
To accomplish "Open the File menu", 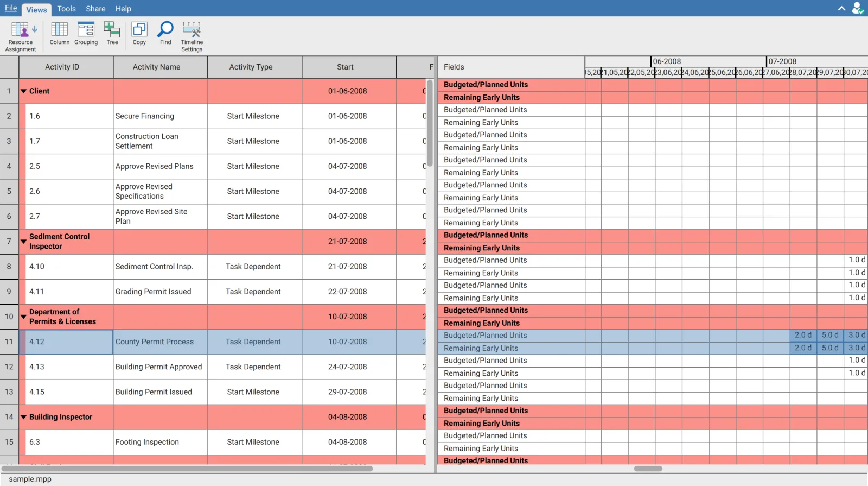I will 11,9.
